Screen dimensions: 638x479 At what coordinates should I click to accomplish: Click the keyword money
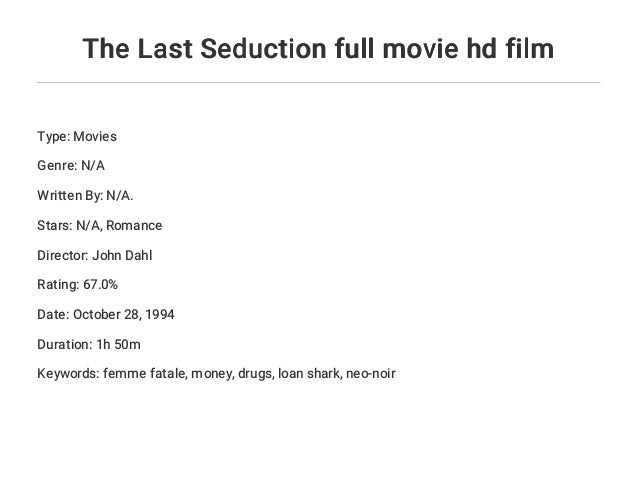click(212, 374)
